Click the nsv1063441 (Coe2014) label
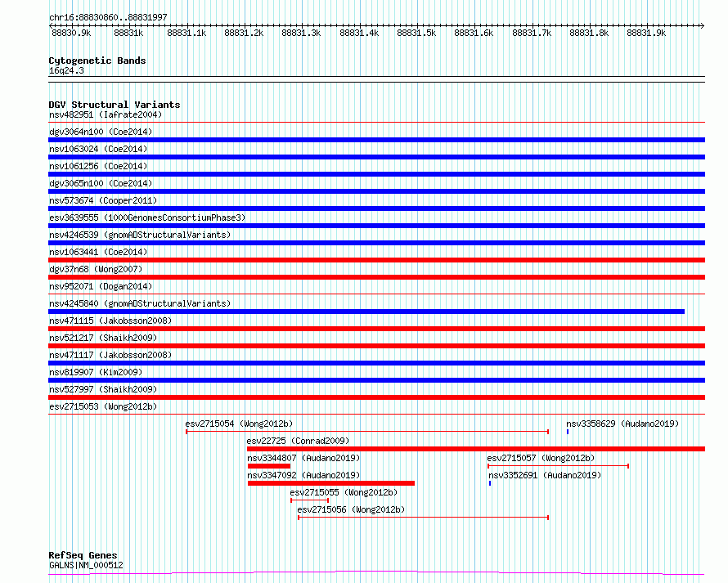Viewport: 728px width, 583px height. pos(98,252)
